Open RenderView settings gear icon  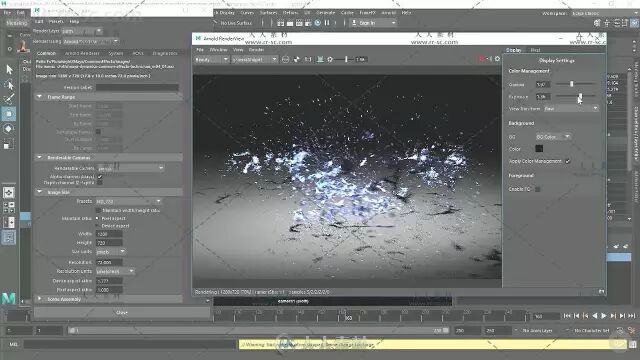497,59
